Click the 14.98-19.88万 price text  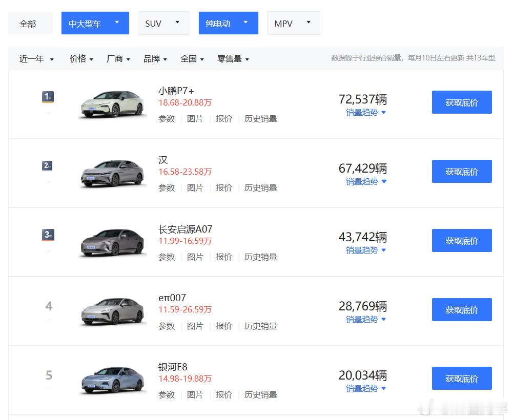(x=185, y=379)
